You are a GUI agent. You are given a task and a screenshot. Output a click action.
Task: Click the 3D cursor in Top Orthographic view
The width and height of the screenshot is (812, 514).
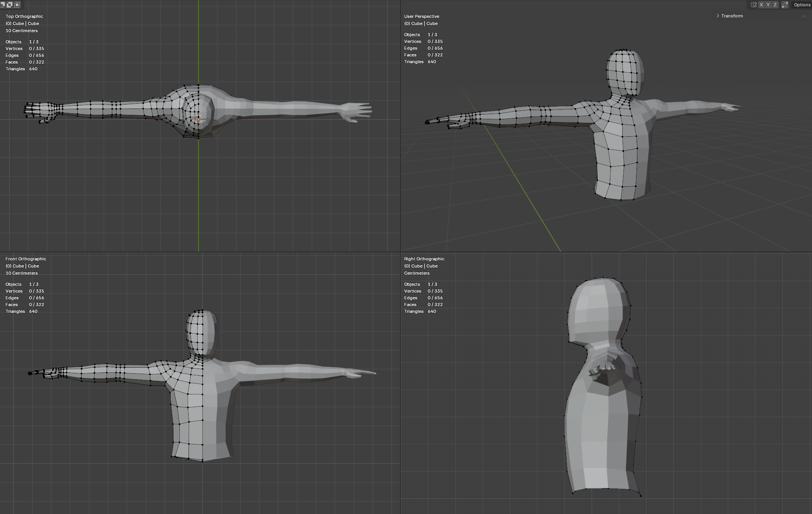(x=198, y=119)
